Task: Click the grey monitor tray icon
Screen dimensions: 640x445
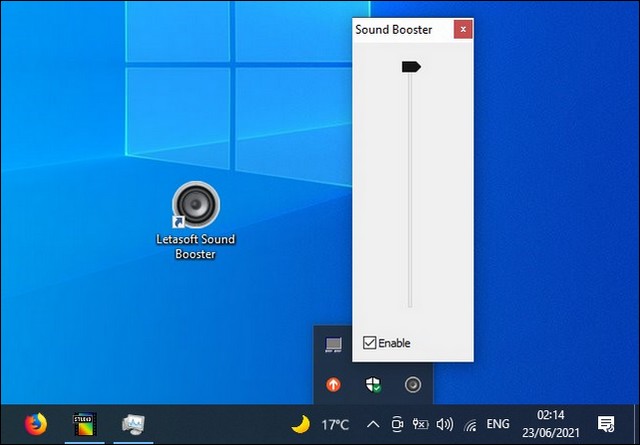Action: 333,345
